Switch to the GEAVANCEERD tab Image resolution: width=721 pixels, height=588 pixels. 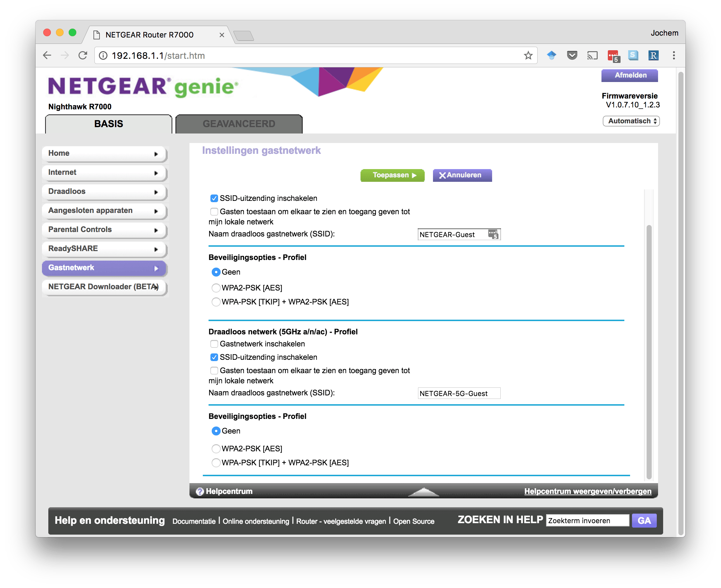pyautogui.click(x=239, y=124)
